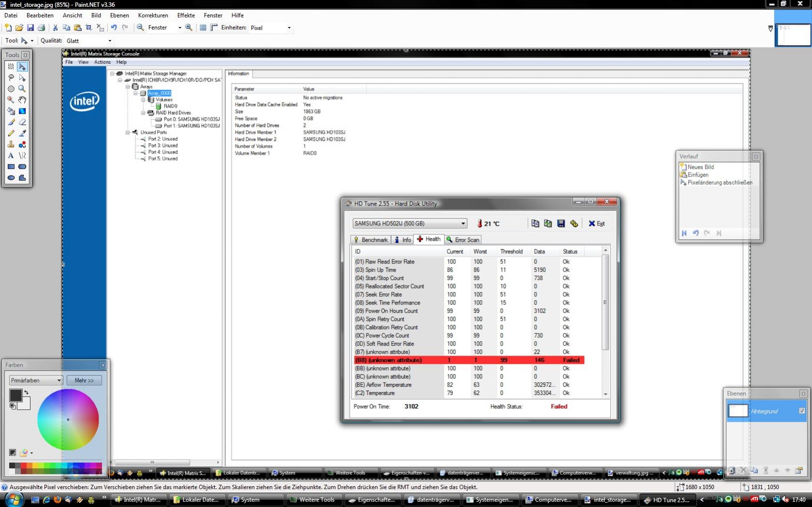Select the Lasso Select tool
This screenshot has width=812, height=507.
pos(11,78)
